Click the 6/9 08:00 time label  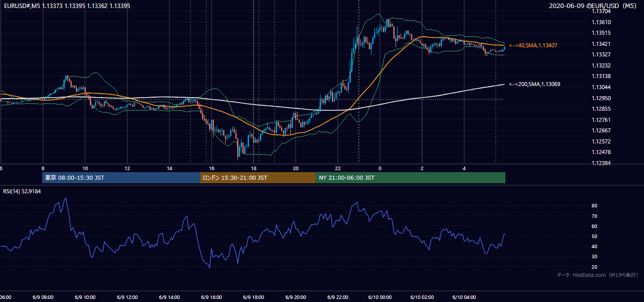(43, 297)
